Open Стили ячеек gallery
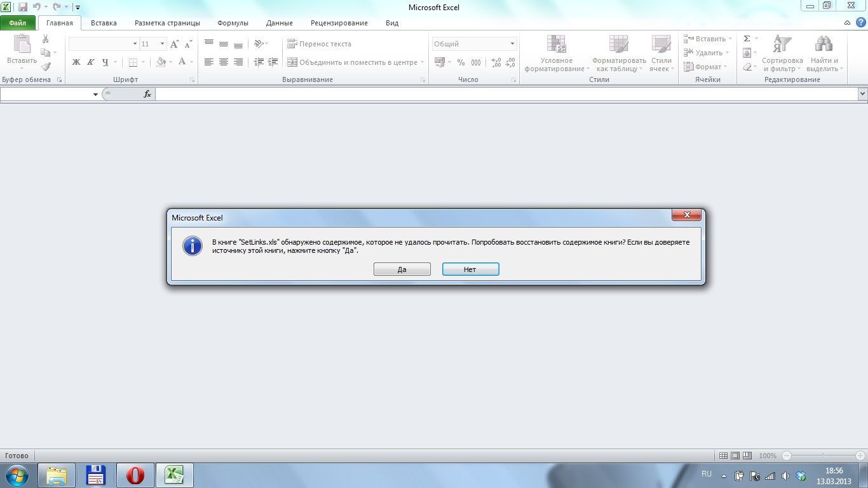 click(x=661, y=53)
